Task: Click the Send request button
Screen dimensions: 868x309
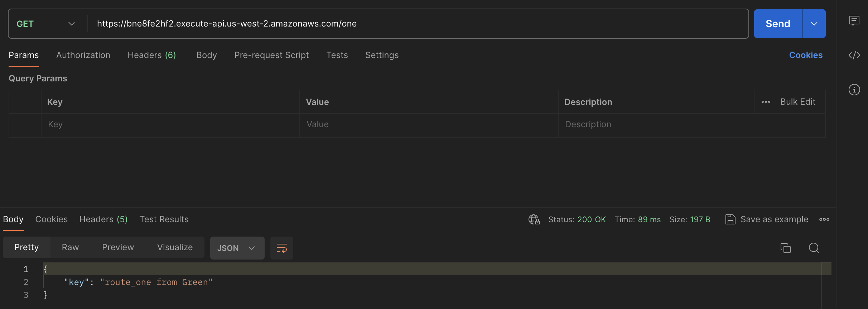Action: pos(778,24)
